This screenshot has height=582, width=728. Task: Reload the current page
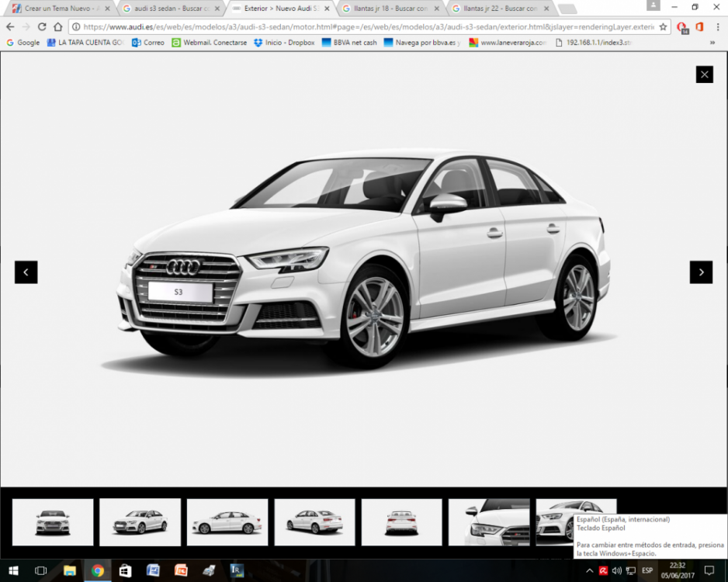[42, 26]
